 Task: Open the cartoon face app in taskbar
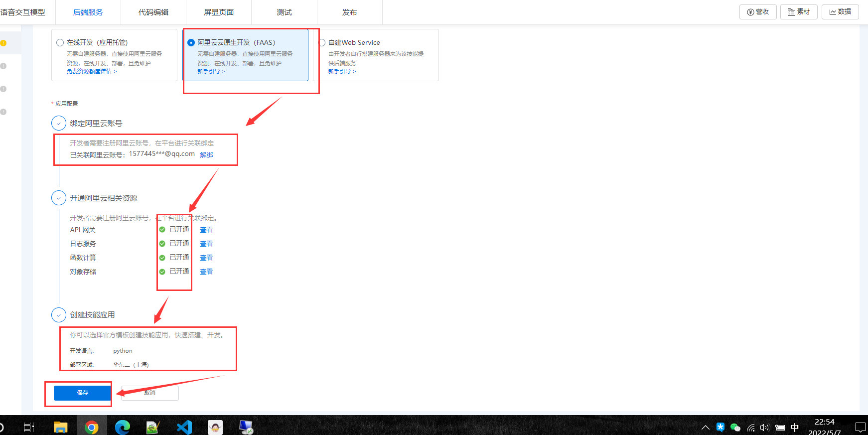click(215, 427)
